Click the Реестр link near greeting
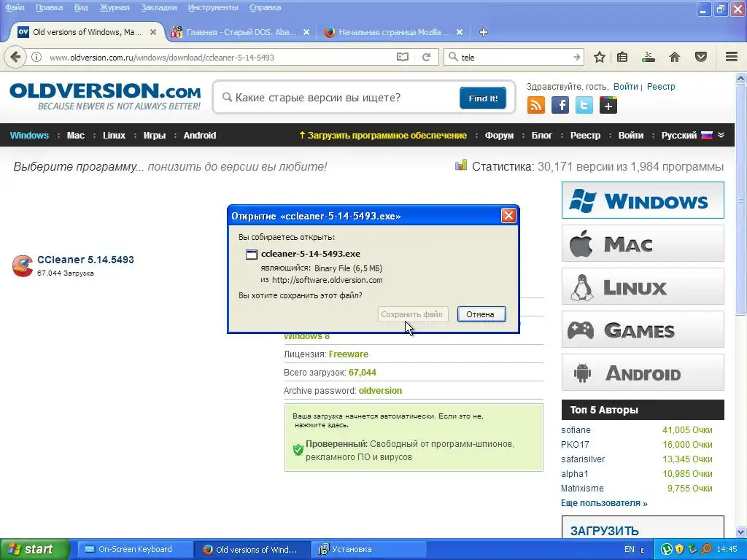 [x=661, y=86]
